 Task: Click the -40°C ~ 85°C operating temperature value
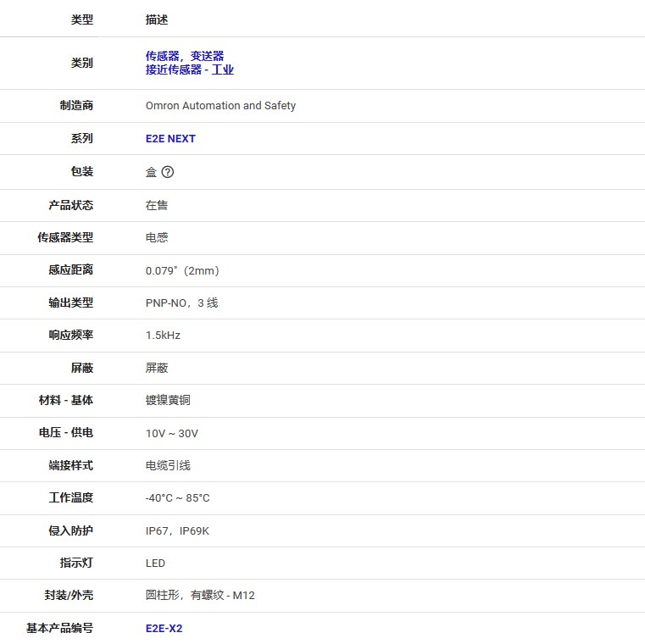tap(177, 498)
